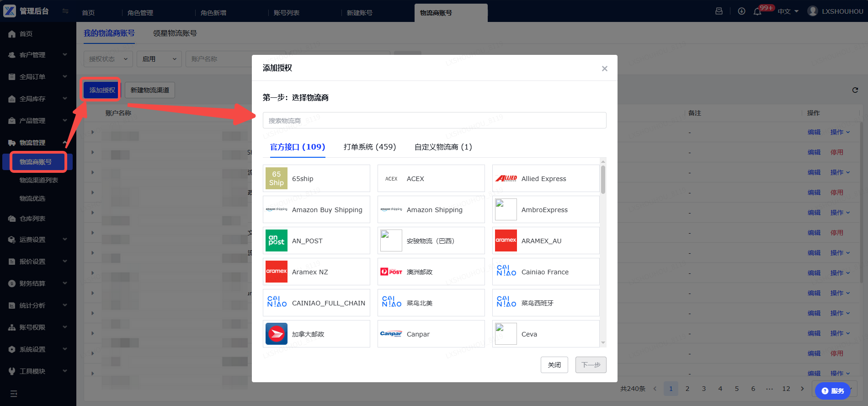Click the sidebar switch icon beside 管理后台
Image resolution: width=868 pixels, height=406 pixels.
65,11
